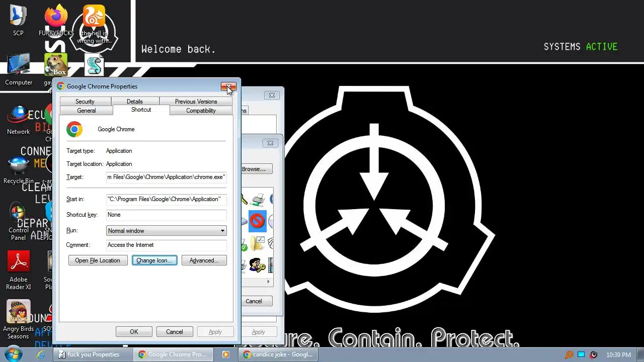Switch to the Security tab

(x=85, y=102)
